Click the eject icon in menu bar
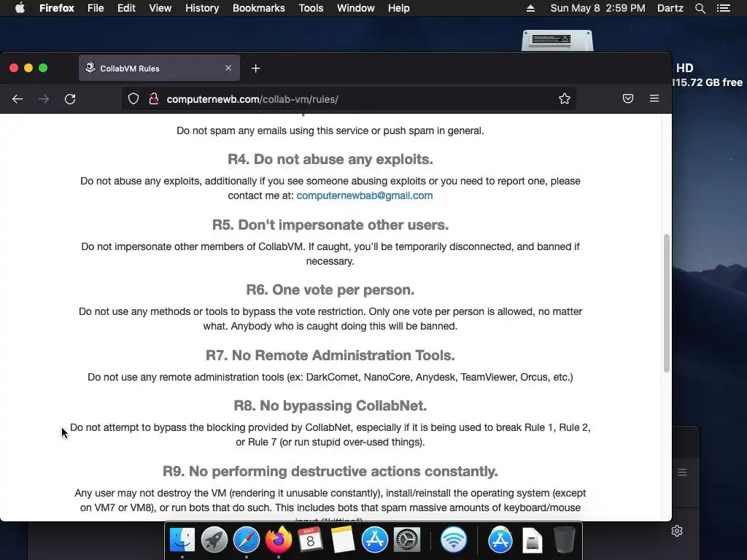Image resolution: width=747 pixels, height=560 pixels. point(530,8)
